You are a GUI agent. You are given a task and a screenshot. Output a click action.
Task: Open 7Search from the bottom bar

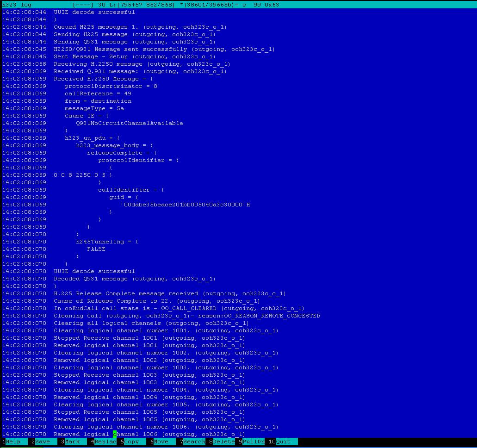click(194, 442)
